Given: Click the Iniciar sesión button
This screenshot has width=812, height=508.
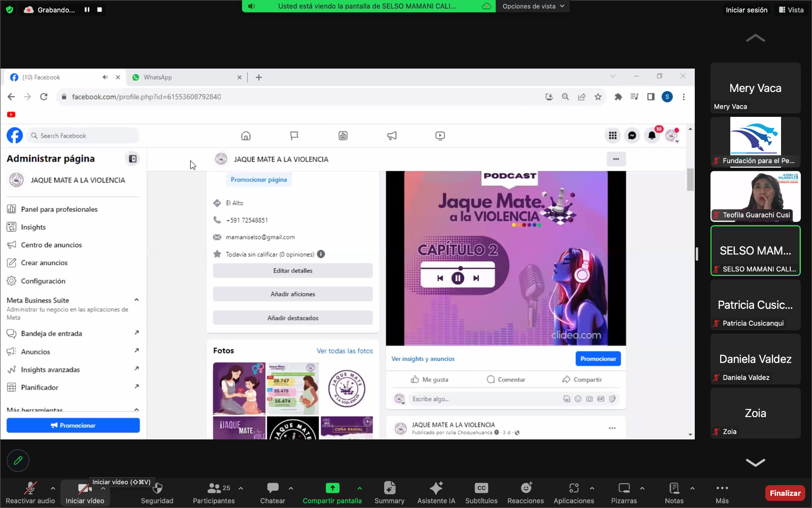Looking at the screenshot, I should point(746,10).
